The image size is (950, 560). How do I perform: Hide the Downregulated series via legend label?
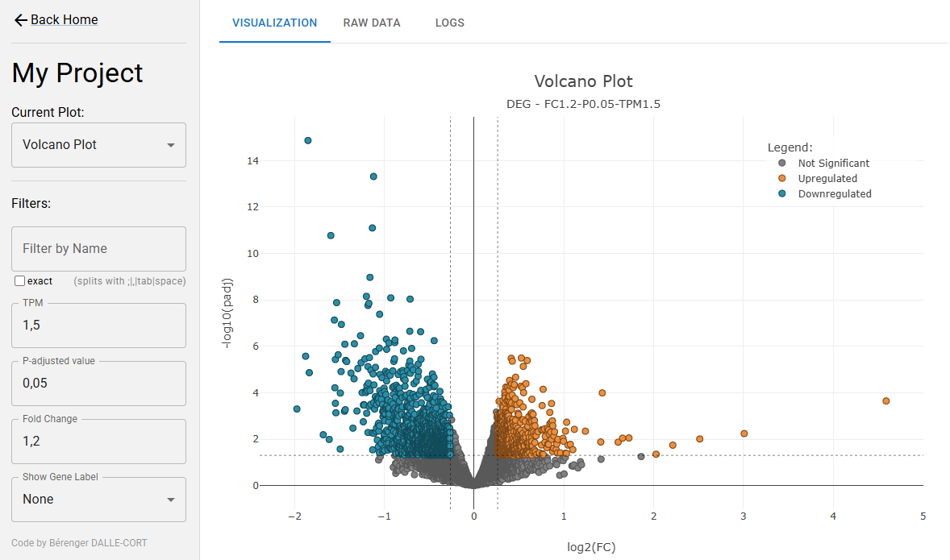835,194
